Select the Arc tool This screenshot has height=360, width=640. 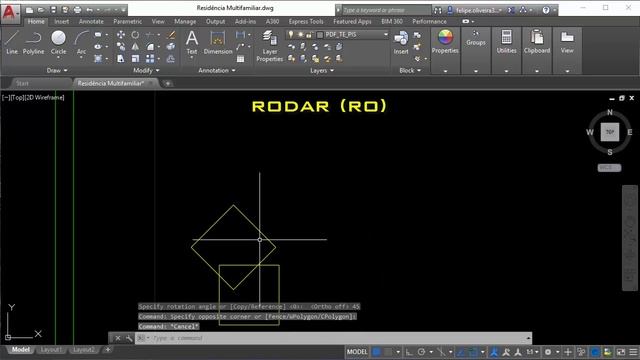[x=81, y=42]
